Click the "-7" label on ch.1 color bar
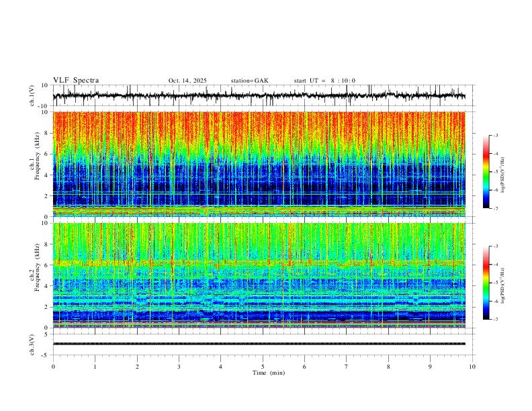 click(495, 208)
